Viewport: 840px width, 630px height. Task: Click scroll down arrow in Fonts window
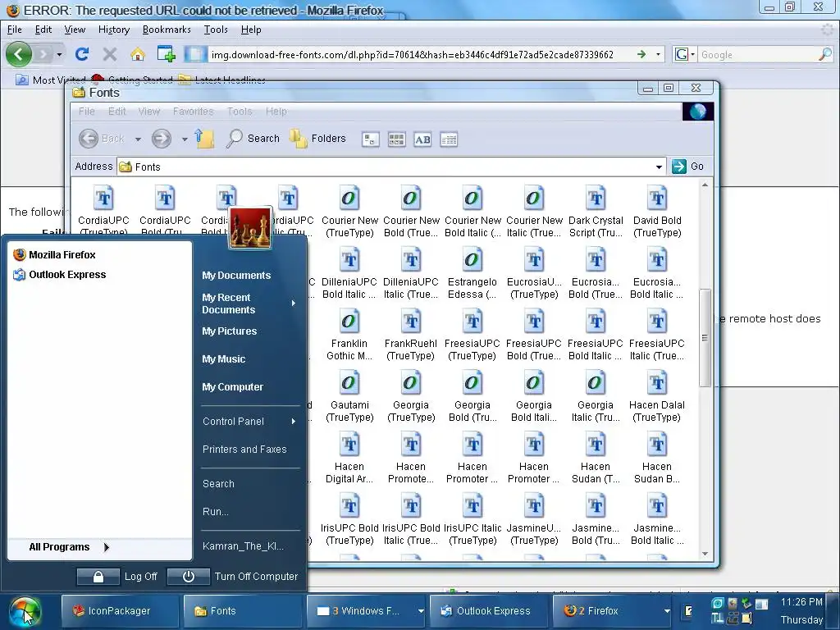[x=705, y=554]
